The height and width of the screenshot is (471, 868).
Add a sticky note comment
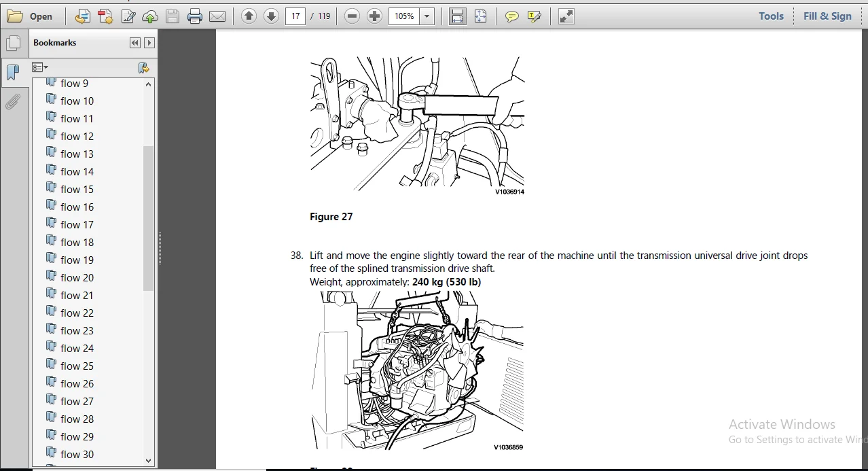[x=512, y=16]
